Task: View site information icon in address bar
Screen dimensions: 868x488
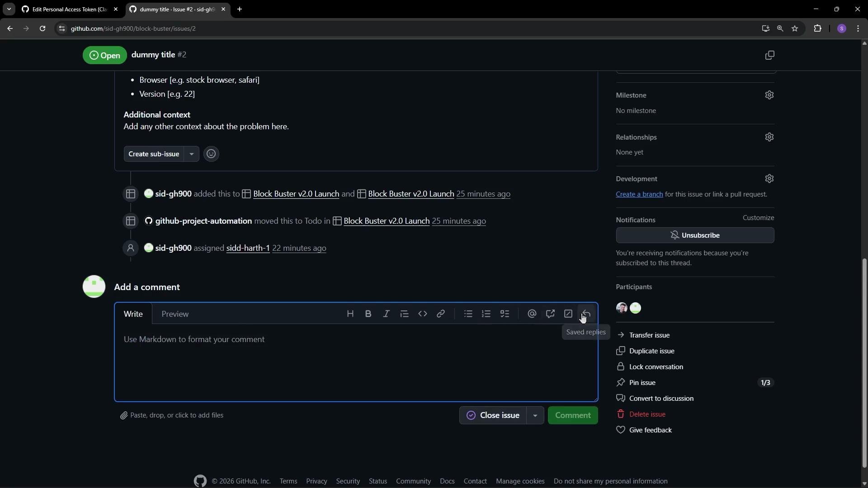Action: pyautogui.click(x=62, y=28)
